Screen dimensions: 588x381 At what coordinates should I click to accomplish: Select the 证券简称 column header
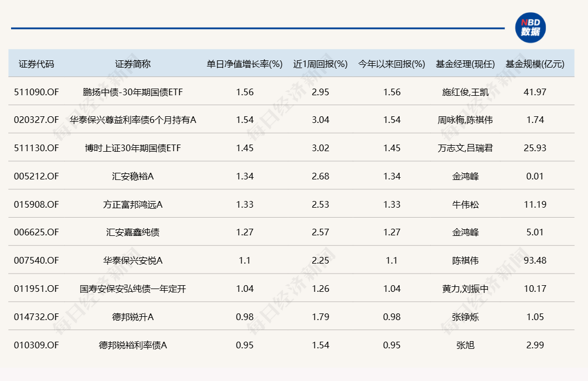(133, 64)
